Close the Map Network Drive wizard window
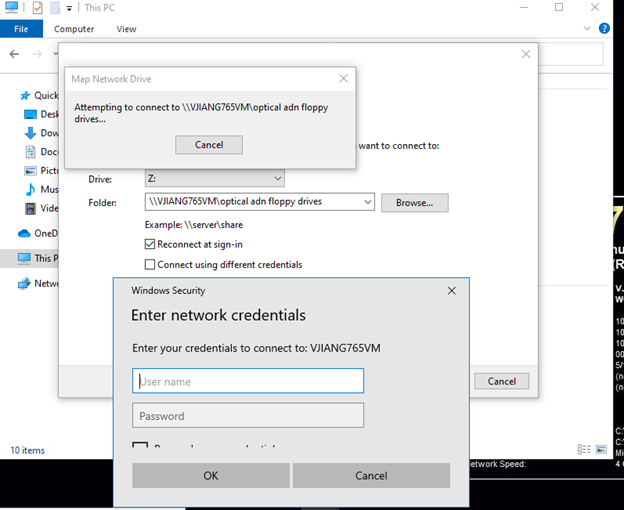This screenshot has height=510, width=624. point(526,55)
